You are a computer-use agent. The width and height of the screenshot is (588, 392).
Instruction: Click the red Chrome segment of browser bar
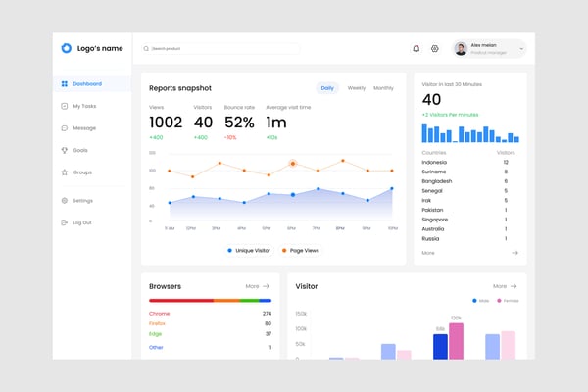point(181,300)
